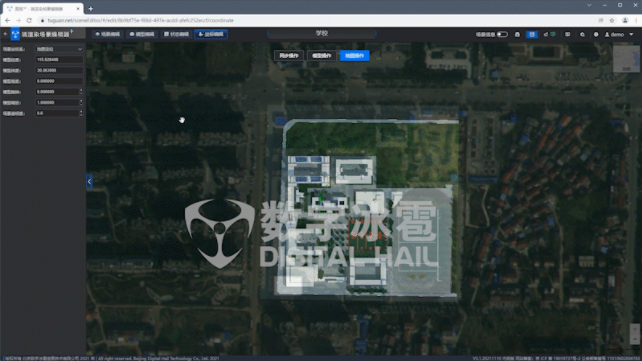The height and width of the screenshot is (361, 642).
Task: Click the share arrow icon in toolbar
Action: (545, 34)
